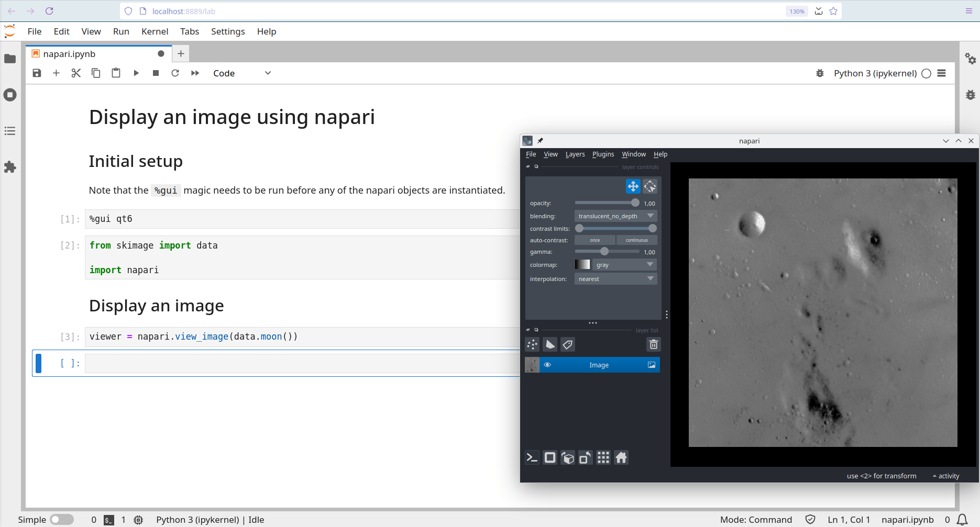Click the auto-contrast continuous button
Viewport: 980px width, 527px height.
click(x=636, y=240)
